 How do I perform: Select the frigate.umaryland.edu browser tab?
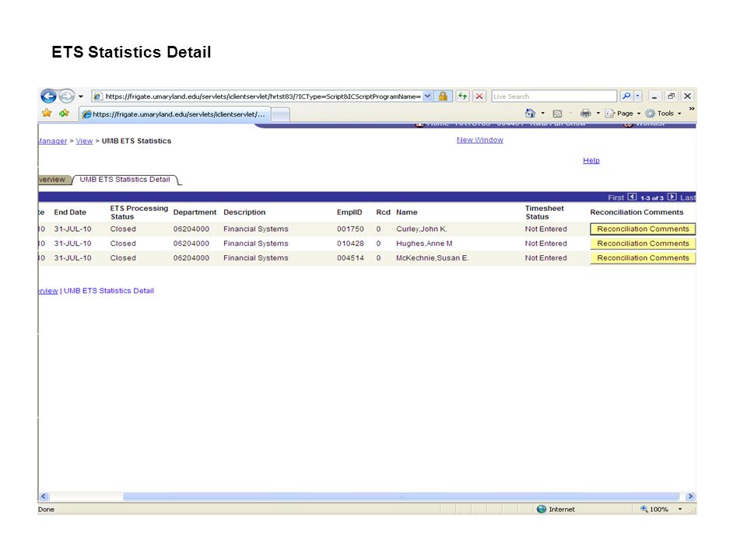[175, 114]
